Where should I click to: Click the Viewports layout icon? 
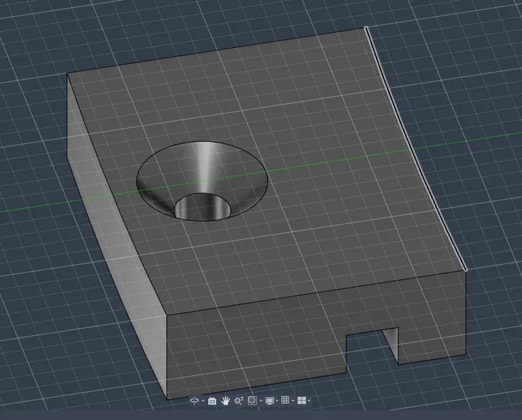coord(301,401)
